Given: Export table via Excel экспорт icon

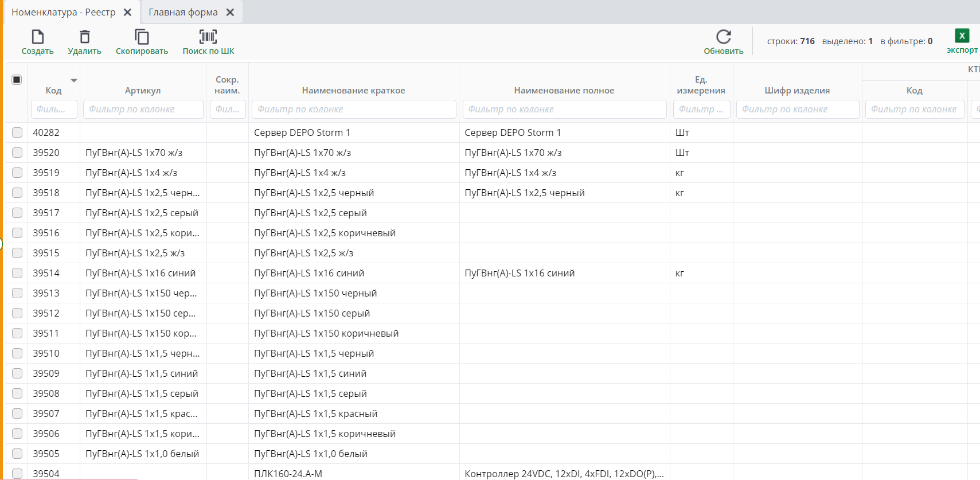Looking at the screenshot, I should click(962, 36).
